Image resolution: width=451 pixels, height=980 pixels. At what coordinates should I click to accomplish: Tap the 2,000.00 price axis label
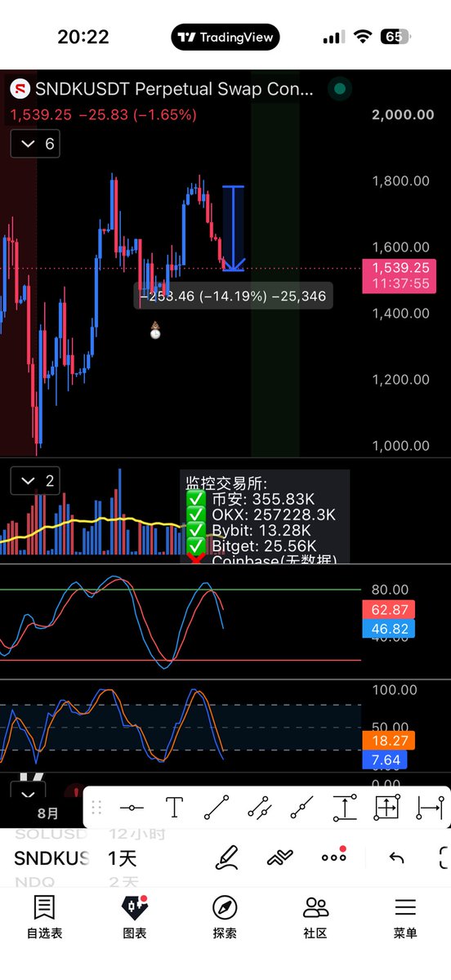403,114
